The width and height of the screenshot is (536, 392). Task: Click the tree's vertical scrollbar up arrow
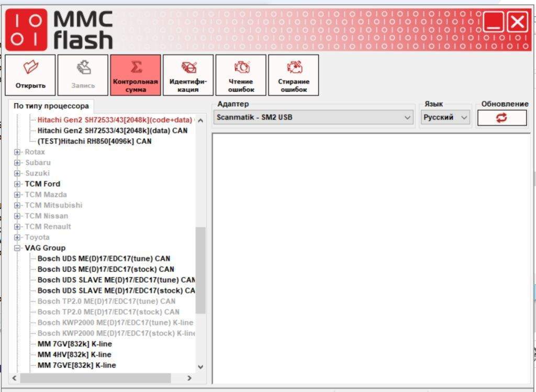(200, 120)
